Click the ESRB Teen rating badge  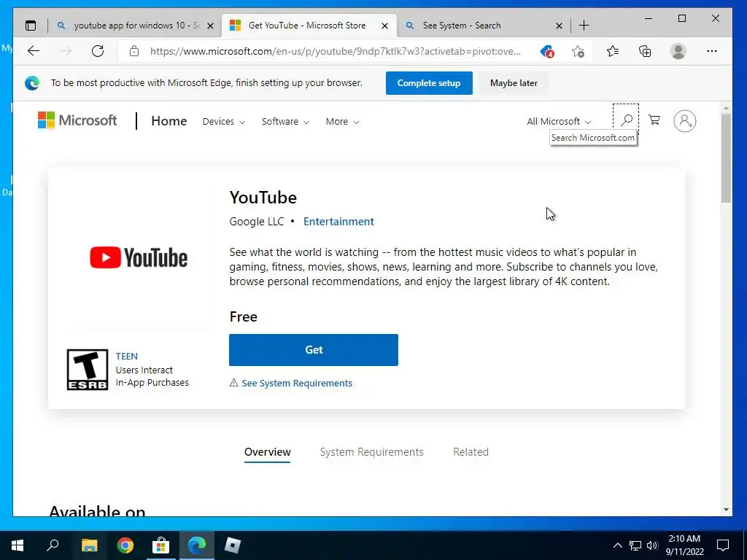pos(88,370)
